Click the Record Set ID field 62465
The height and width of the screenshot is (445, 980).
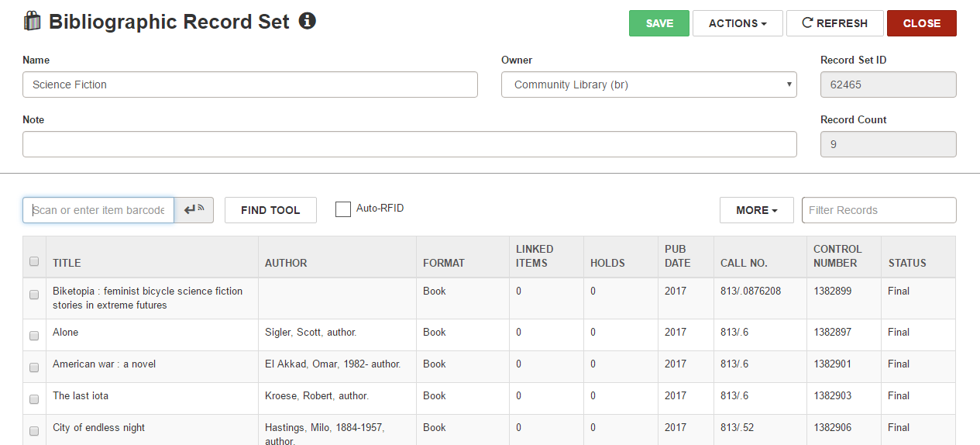click(x=889, y=85)
